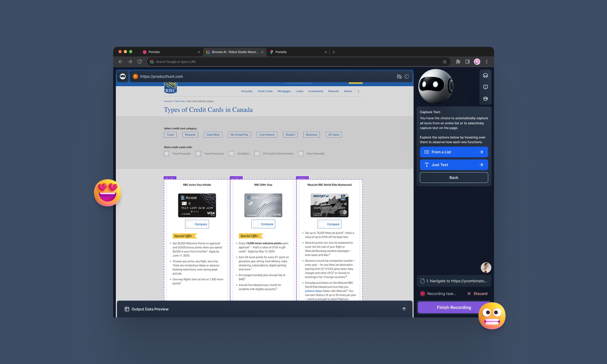Click the robot face icon by URL
The height and width of the screenshot is (364, 607).
[x=123, y=77]
